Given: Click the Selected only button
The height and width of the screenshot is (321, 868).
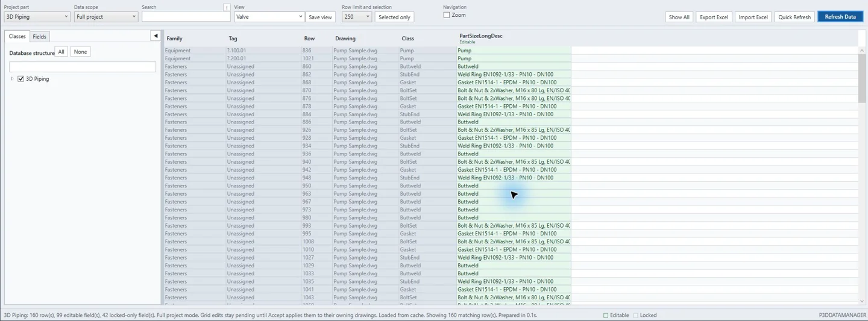Looking at the screenshot, I should (394, 17).
